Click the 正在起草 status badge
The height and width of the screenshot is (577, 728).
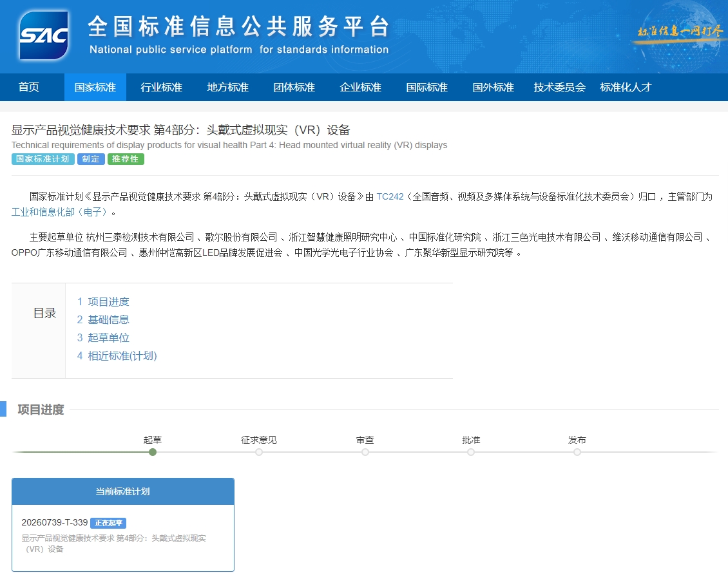click(108, 523)
